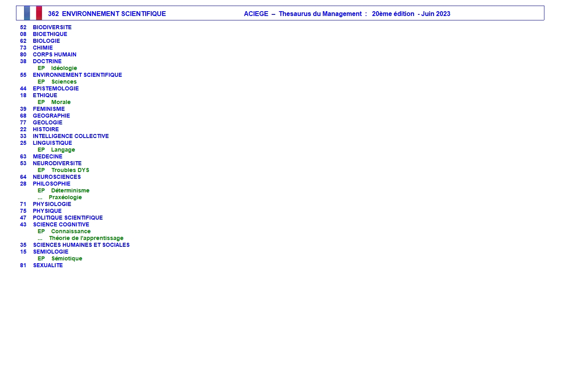Select the Morale synonym under ETHIQUE
Viewport: 564px width, 392px height.
[61, 102]
